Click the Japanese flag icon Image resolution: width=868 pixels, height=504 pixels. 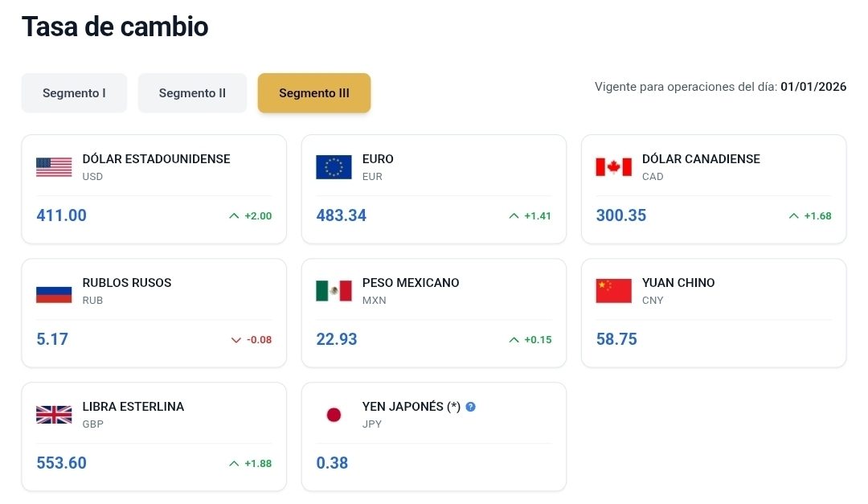334,415
